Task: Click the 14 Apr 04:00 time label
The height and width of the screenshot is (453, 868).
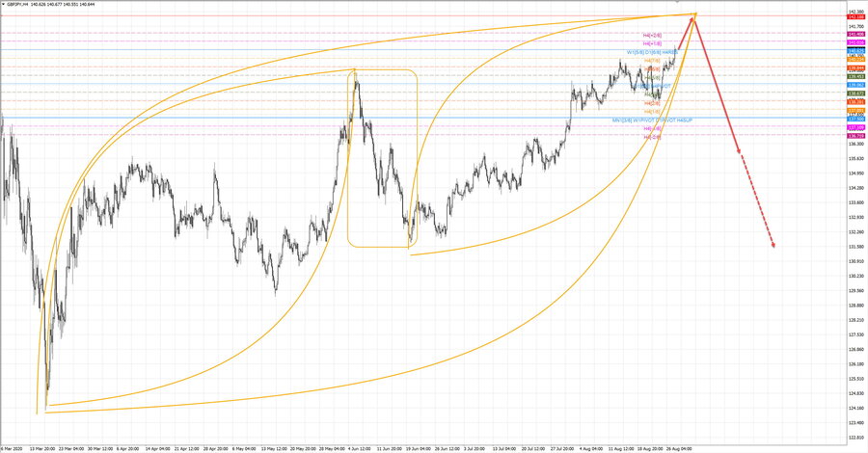Action: pos(158,448)
